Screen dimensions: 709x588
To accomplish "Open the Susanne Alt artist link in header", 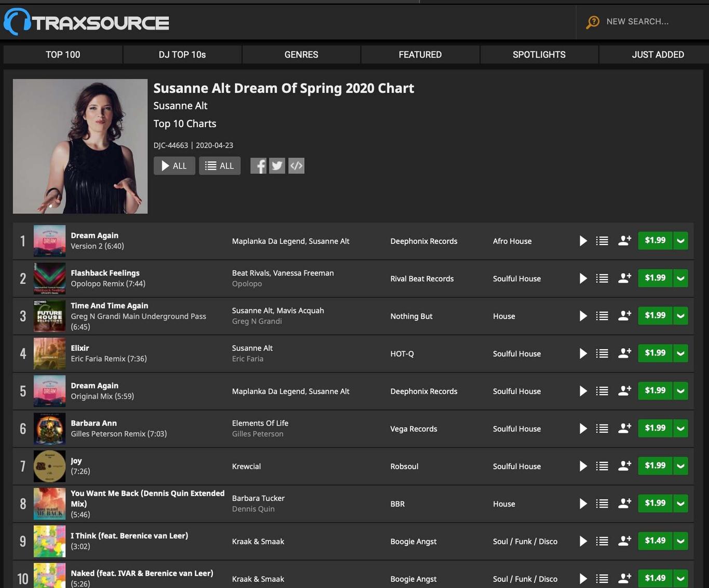I will pos(180,106).
